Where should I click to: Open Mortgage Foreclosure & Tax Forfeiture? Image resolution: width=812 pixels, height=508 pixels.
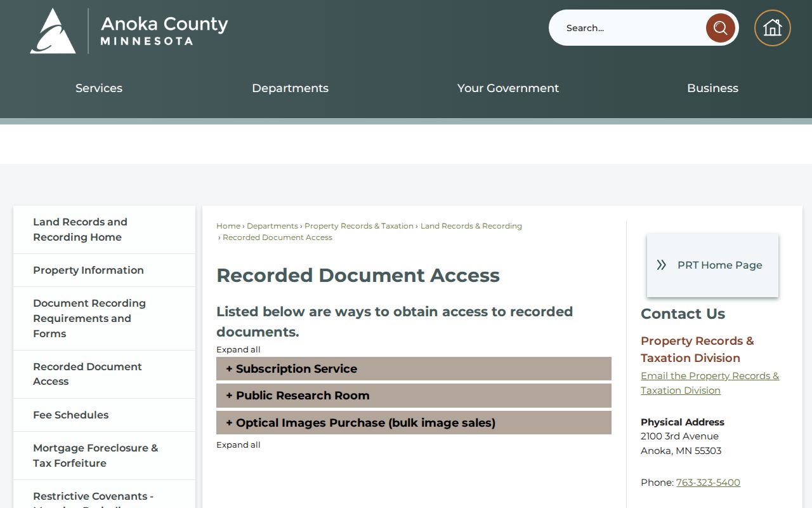click(105, 455)
